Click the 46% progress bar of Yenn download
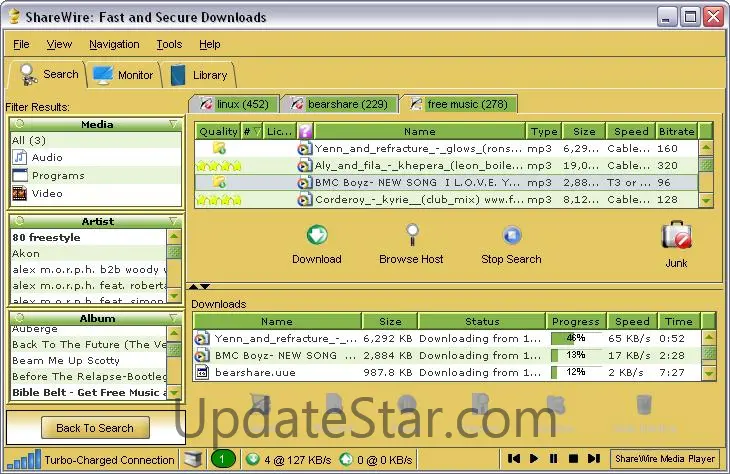 576,338
